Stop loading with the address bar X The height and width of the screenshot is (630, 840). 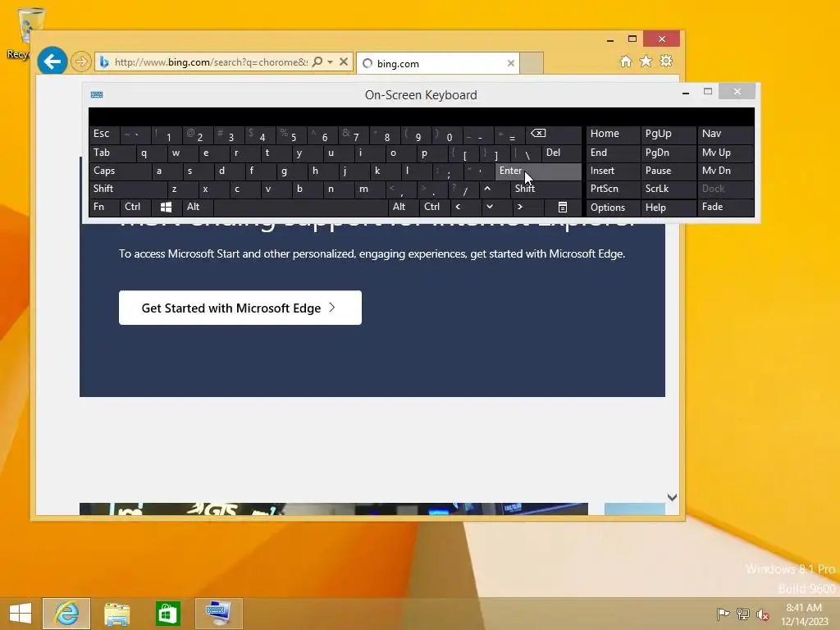click(x=344, y=62)
